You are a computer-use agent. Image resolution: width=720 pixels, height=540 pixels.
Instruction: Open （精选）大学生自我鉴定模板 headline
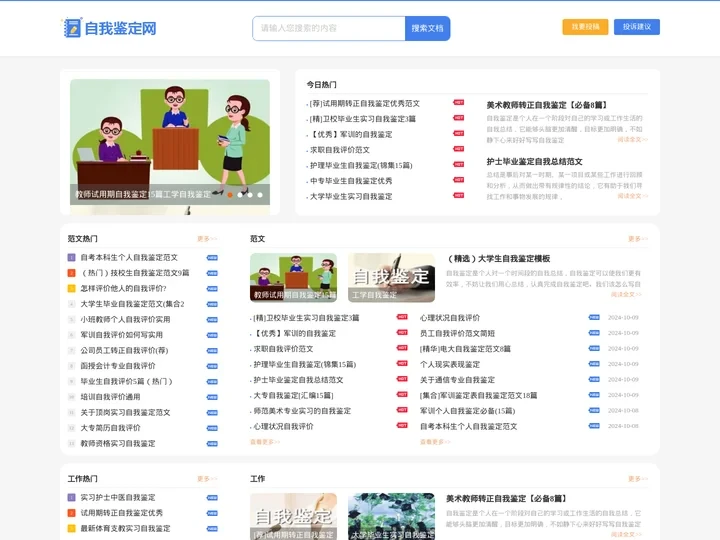499,259
